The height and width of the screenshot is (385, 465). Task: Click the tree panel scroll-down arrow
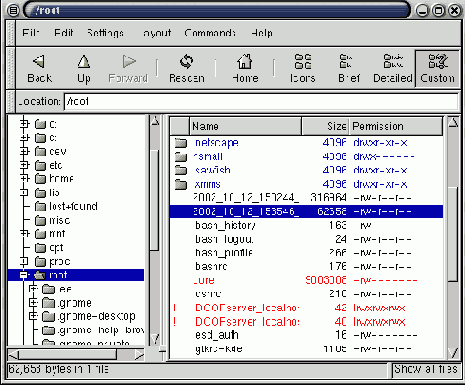pyautogui.click(x=155, y=339)
